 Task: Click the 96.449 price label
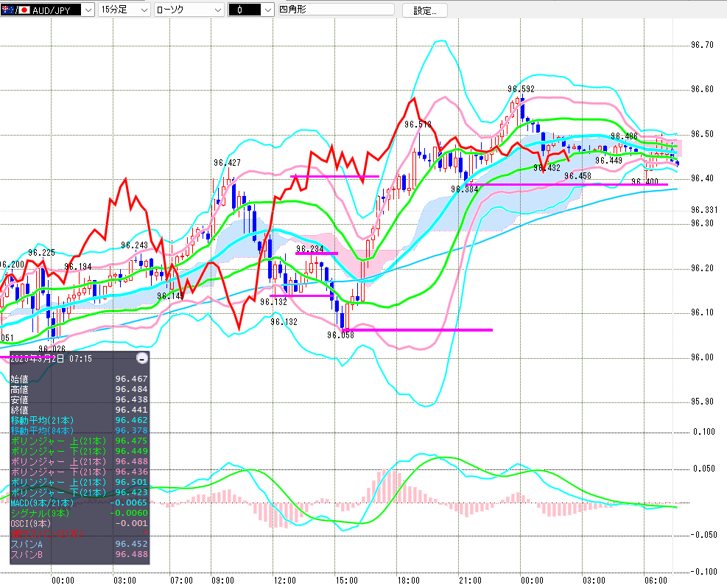point(608,161)
